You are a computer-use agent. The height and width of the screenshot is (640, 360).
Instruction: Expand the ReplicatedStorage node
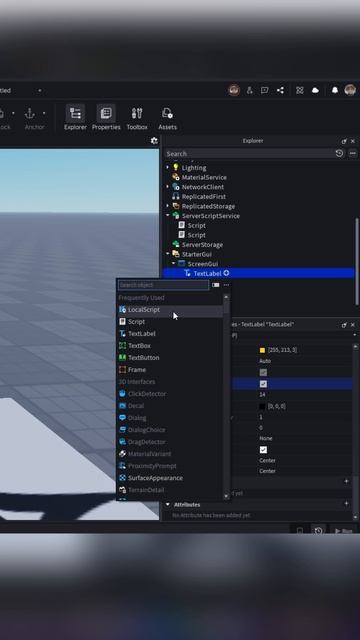[x=167, y=206]
